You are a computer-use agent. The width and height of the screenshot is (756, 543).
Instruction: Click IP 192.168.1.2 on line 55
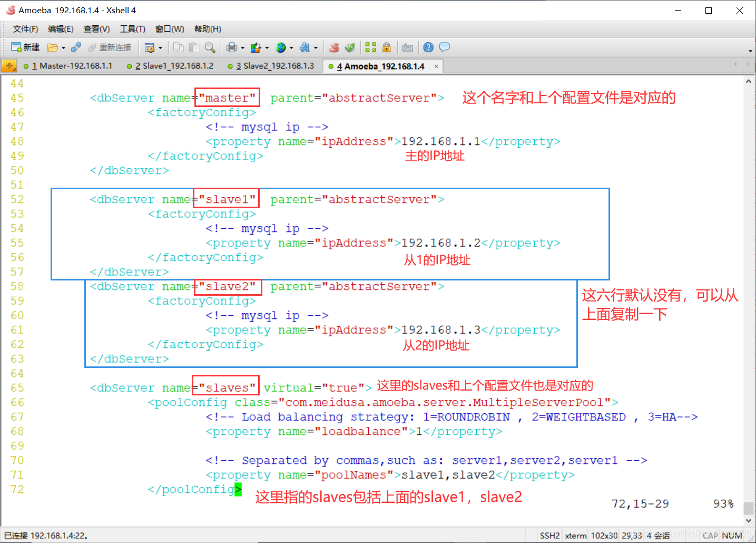(440, 243)
